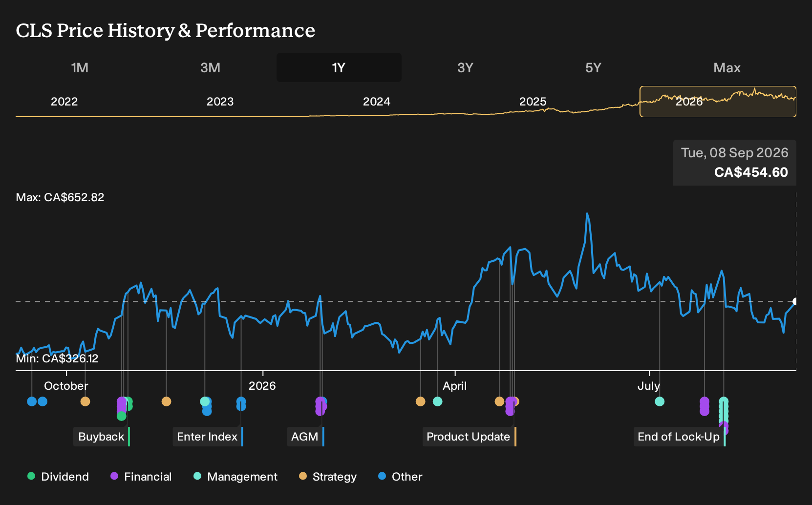The height and width of the screenshot is (505, 812).
Task: Click the CLS Price History & Performance heading
Action: coord(166,30)
